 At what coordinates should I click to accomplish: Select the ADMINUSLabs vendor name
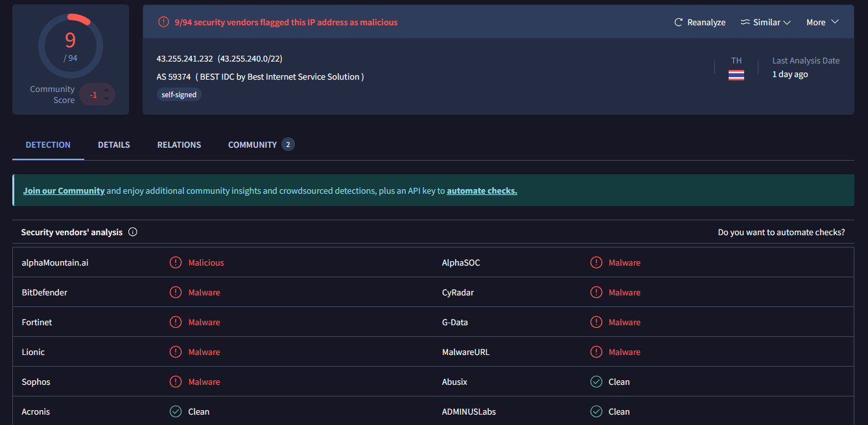pyautogui.click(x=469, y=411)
